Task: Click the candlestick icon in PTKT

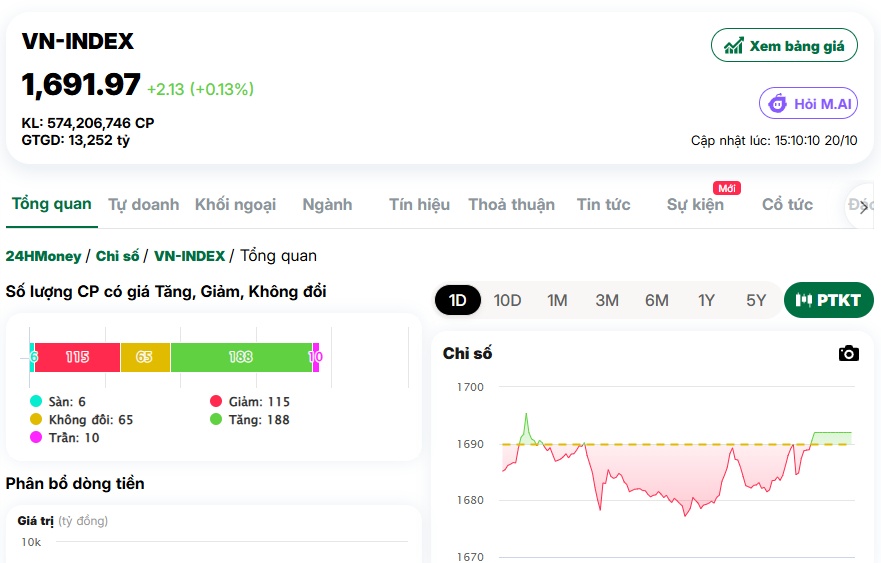Action: click(803, 300)
